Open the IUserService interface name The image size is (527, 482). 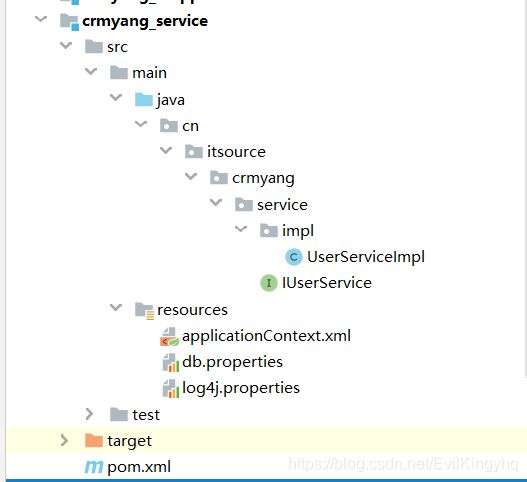coord(327,283)
